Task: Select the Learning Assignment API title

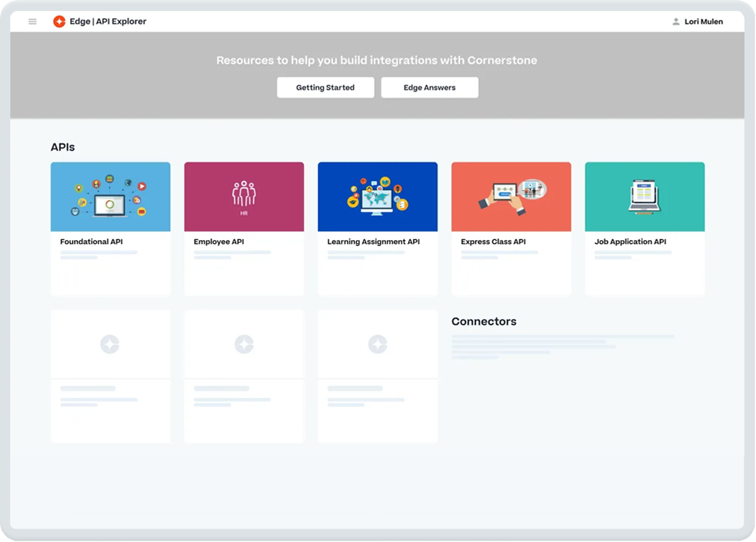Action: [x=373, y=241]
